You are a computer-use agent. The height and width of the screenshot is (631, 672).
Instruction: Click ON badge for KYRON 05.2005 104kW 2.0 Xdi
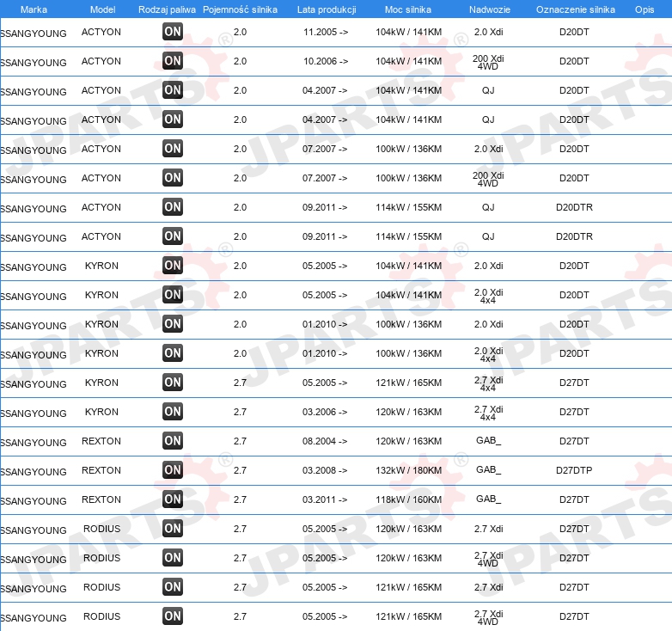(173, 266)
